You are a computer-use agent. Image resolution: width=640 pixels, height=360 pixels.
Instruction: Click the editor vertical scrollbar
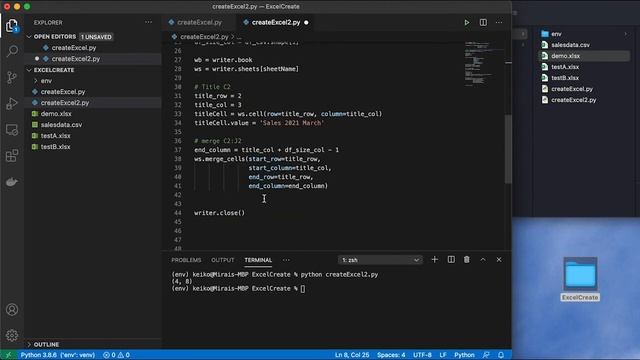click(508, 149)
